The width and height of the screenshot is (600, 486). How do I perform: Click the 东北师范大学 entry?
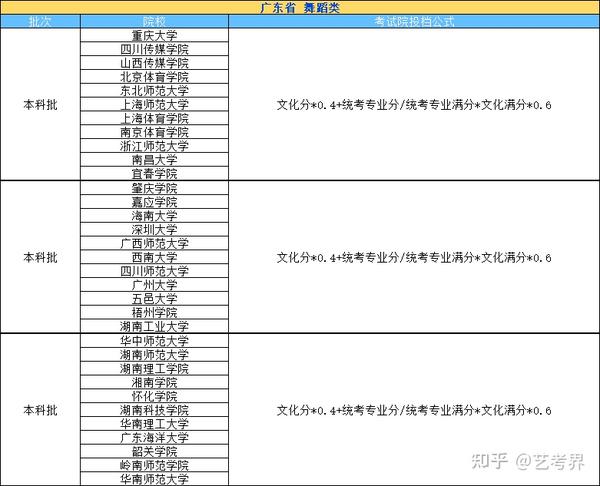click(154, 91)
